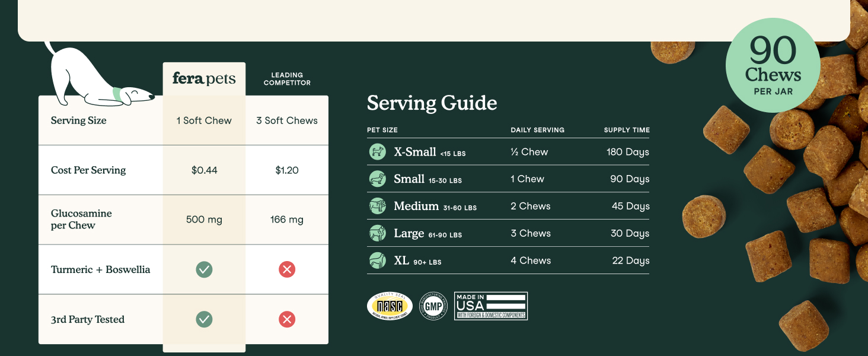Click the GMP certification badge

tap(433, 306)
